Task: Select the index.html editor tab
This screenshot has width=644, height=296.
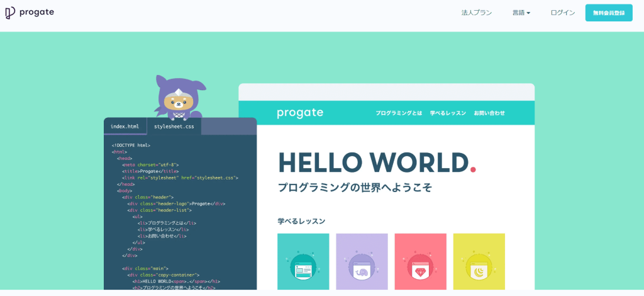Action: pos(125,126)
